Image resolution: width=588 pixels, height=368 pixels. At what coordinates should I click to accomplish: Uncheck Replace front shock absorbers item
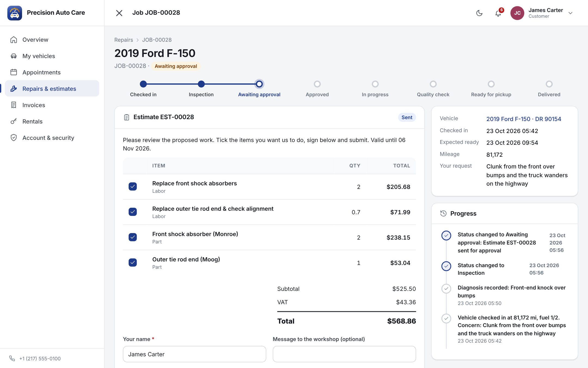(x=133, y=186)
